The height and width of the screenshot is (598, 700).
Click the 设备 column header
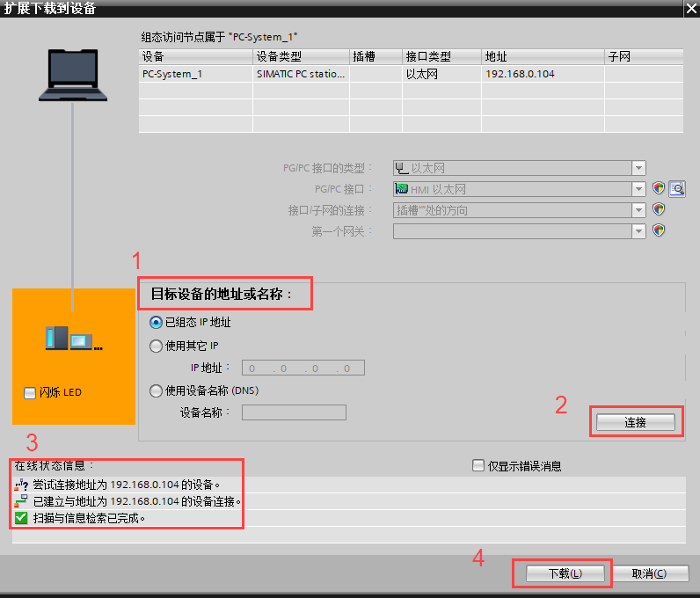point(195,56)
